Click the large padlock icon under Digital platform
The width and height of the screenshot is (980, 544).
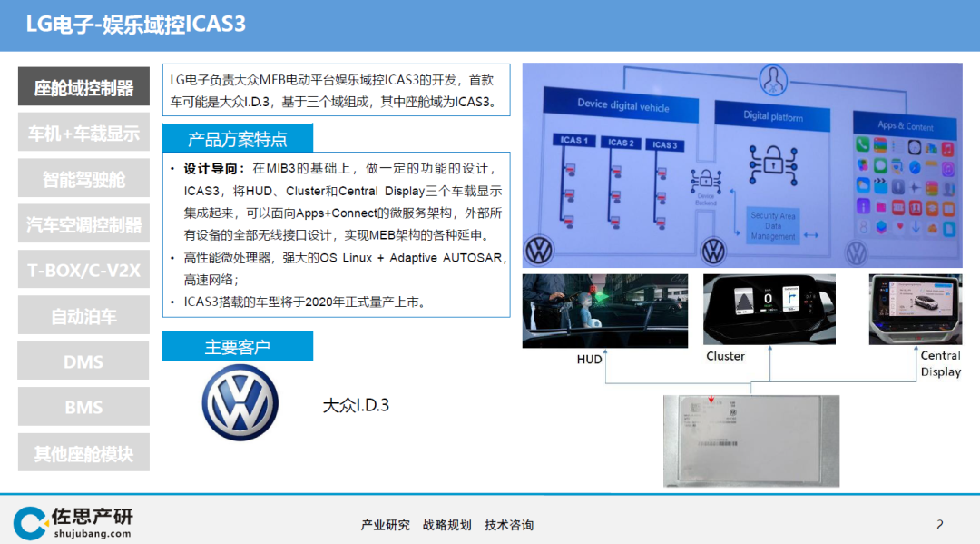pyautogui.click(x=773, y=165)
